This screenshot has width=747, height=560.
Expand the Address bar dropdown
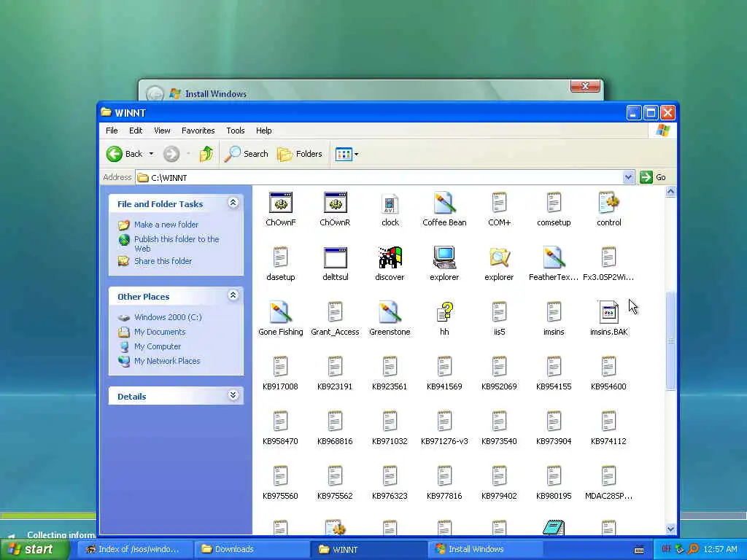628,177
